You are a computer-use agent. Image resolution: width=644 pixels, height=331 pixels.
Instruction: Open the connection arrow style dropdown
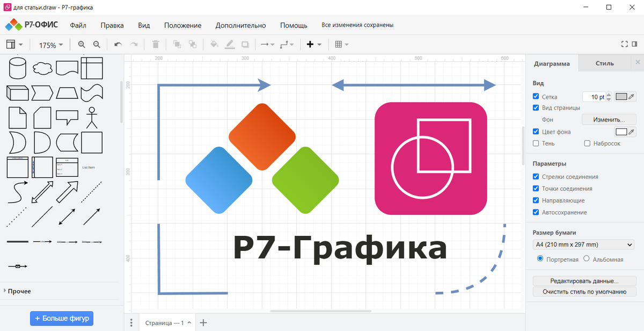pyautogui.click(x=267, y=45)
